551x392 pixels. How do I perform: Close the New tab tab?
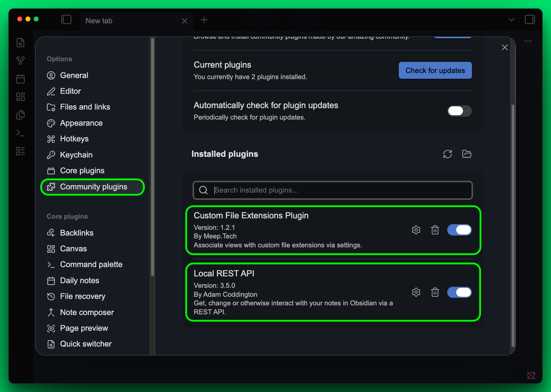tap(185, 21)
